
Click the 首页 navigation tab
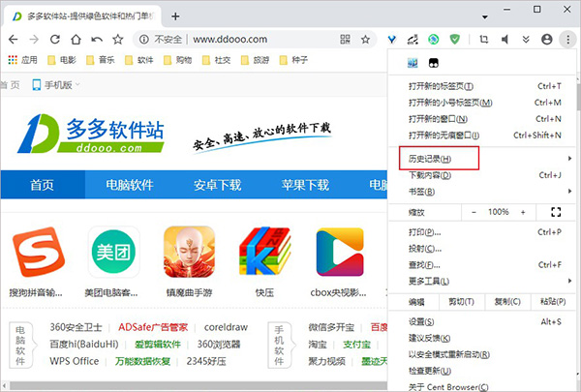pos(43,185)
